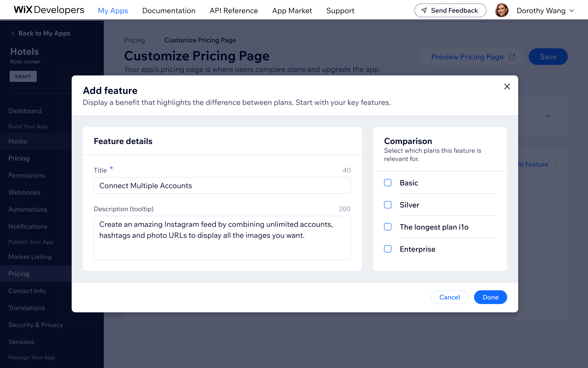The height and width of the screenshot is (368, 588).
Task: Close the Add feature dialog
Action: [x=507, y=86]
